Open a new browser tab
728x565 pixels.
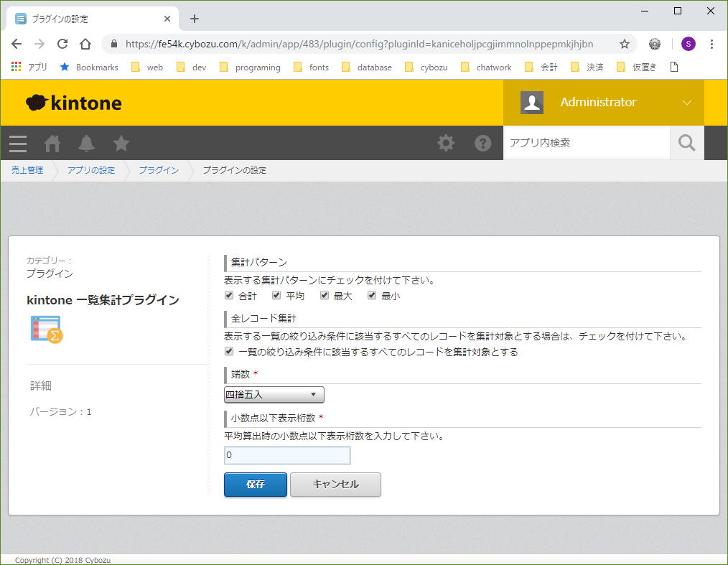pos(195,19)
